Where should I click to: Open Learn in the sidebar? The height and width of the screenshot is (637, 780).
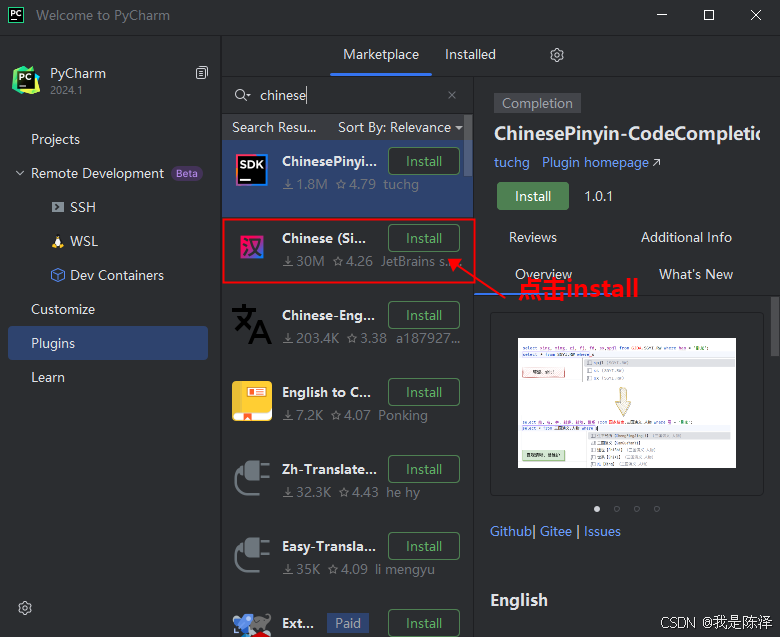pyautogui.click(x=48, y=377)
